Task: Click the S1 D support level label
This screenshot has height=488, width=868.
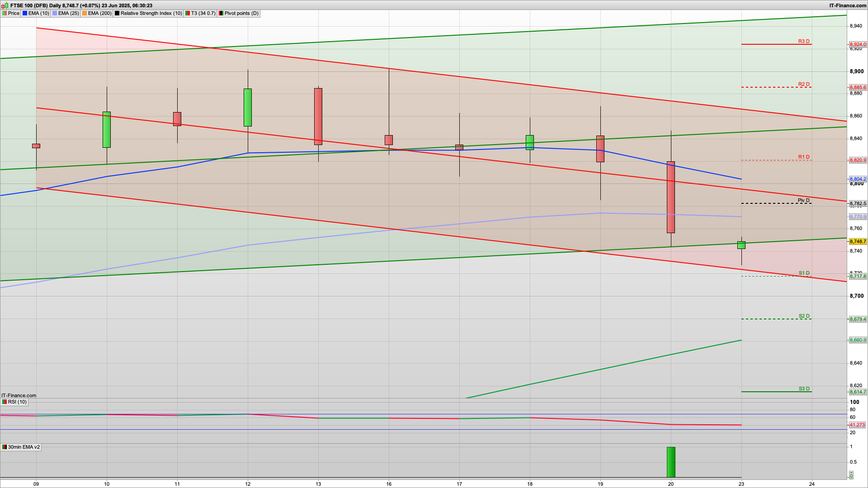Action: [x=803, y=273]
